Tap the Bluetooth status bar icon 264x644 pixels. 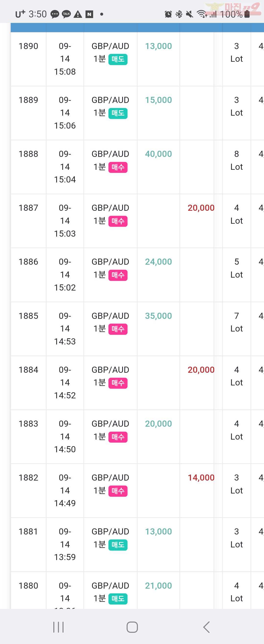tap(179, 14)
